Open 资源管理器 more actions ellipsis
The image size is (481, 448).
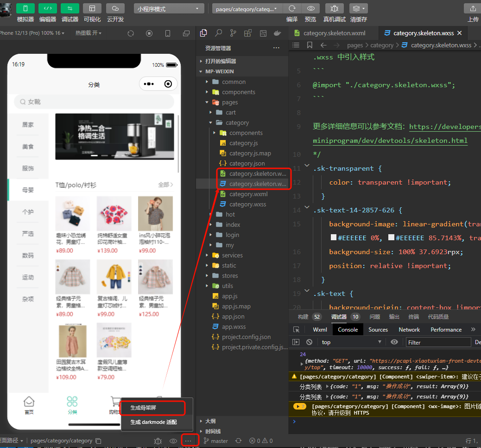[x=276, y=48]
